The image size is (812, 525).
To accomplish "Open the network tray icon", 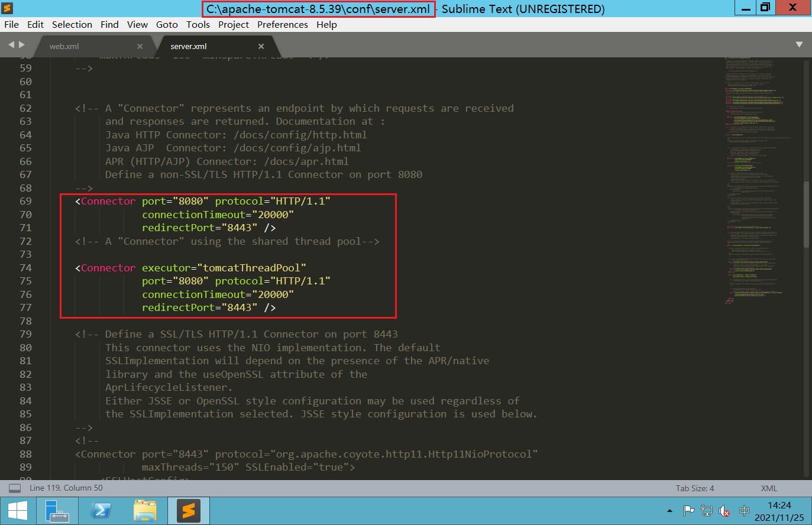I will pos(707,511).
